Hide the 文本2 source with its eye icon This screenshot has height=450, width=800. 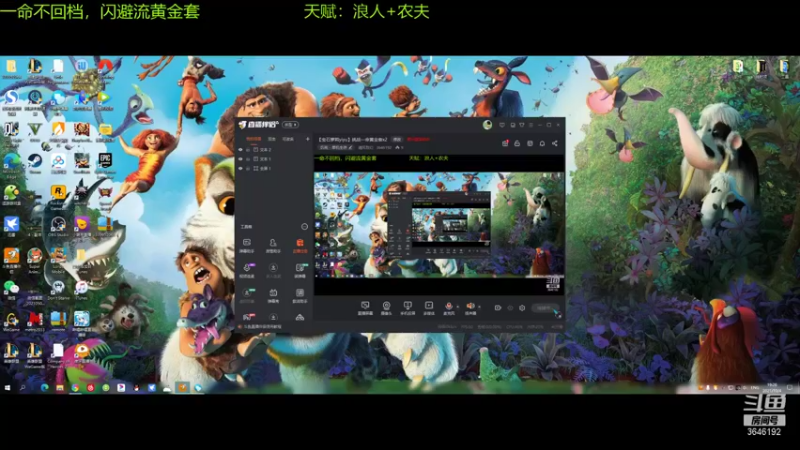click(240, 149)
